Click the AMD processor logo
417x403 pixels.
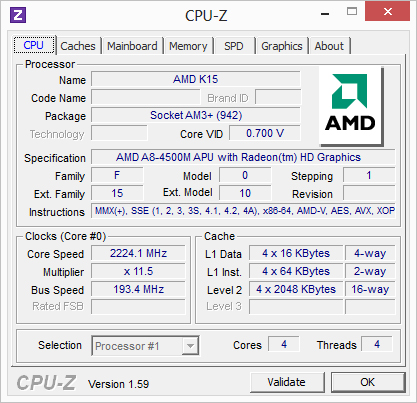pyautogui.click(x=351, y=106)
